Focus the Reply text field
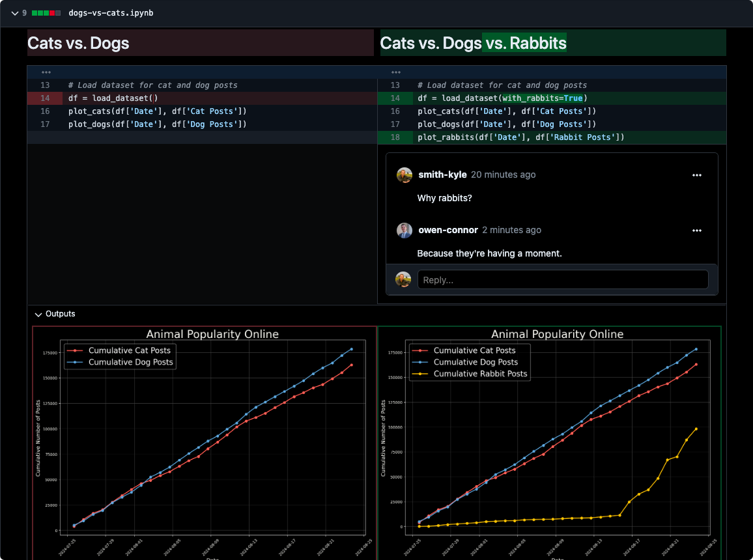The height and width of the screenshot is (560, 753). [562, 280]
